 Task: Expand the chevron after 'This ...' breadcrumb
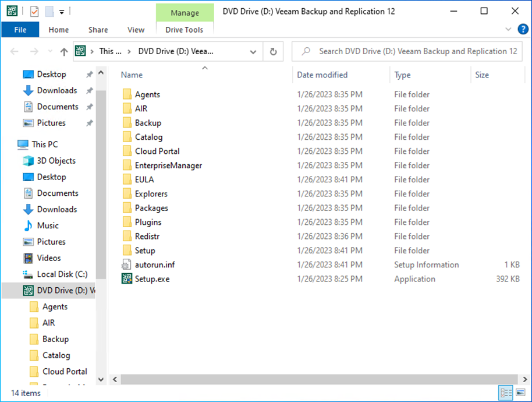click(x=129, y=52)
